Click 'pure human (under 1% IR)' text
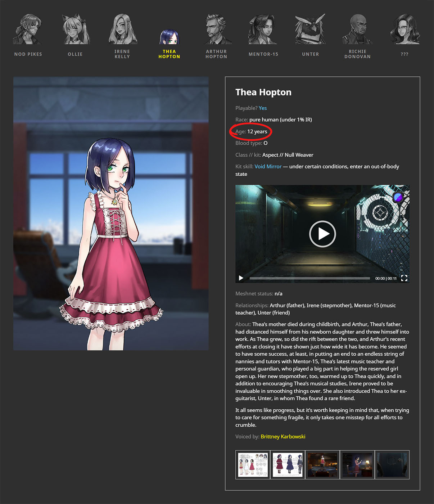Viewport: 434px width, 504px height. click(x=281, y=120)
